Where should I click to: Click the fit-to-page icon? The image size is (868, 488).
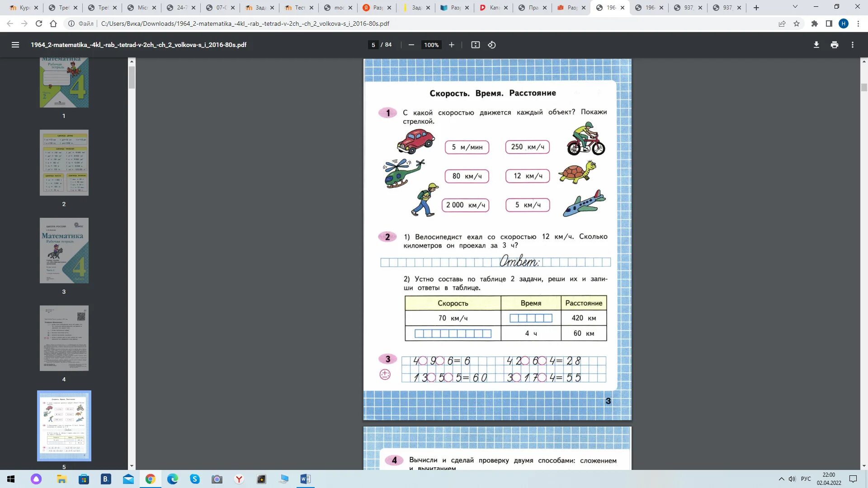click(x=475, y=45)
